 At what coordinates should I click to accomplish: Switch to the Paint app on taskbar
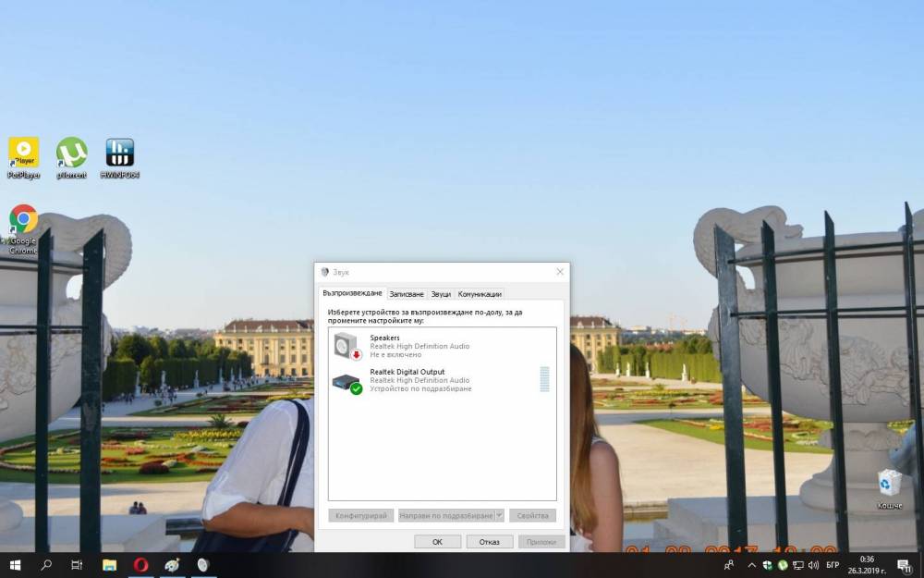(x=172, y=565)
